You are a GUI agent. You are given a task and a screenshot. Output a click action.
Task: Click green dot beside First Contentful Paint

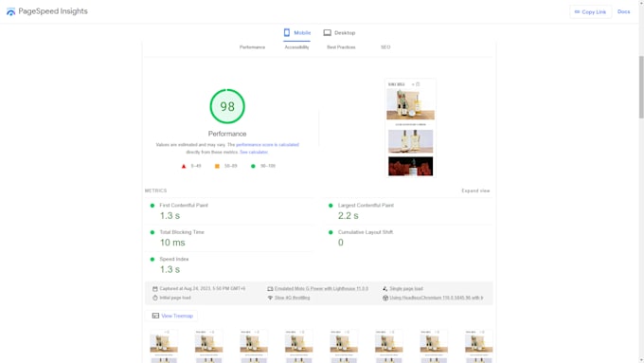point(152,206)
